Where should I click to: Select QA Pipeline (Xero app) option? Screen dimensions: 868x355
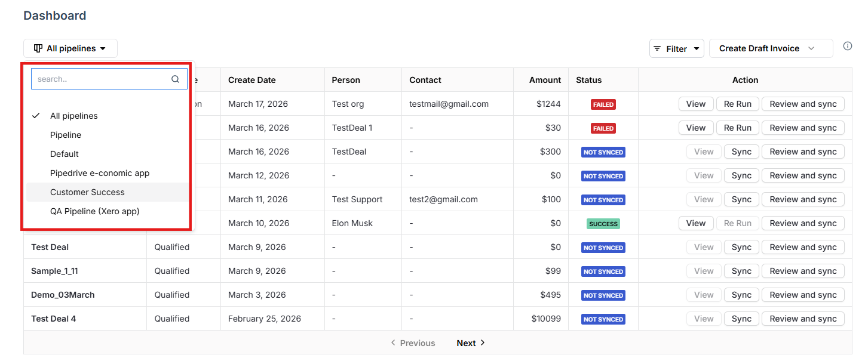[x=96, y=211]
